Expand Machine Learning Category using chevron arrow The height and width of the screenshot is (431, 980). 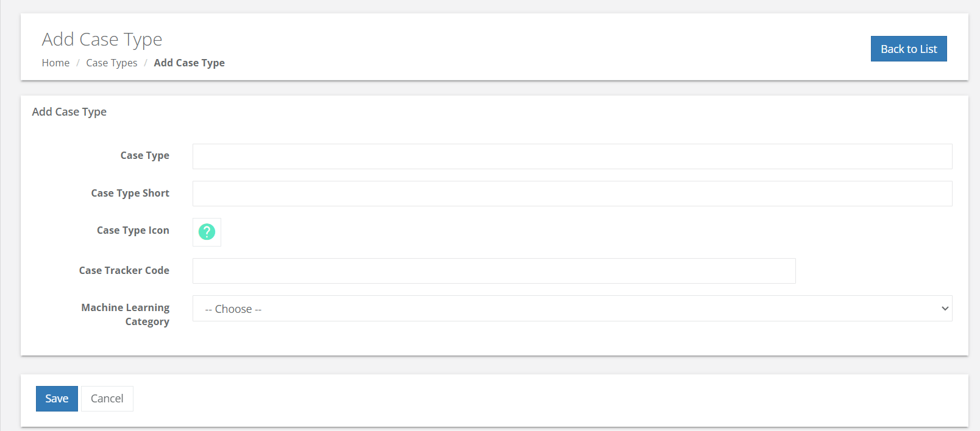(x=945, y=309)
